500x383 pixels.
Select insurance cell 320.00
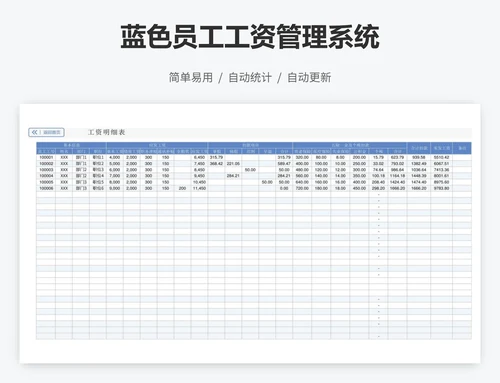coord(302,157)
